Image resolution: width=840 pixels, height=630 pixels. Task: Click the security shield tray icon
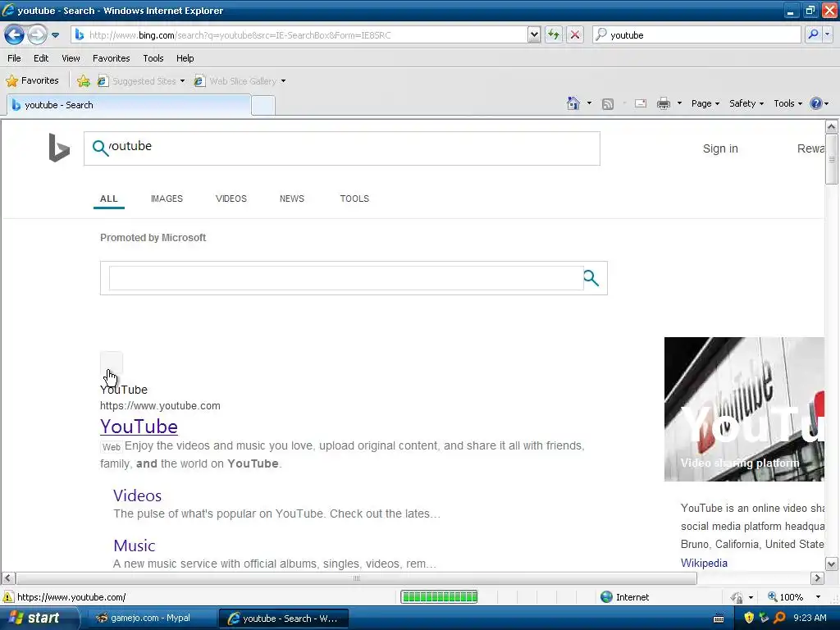(x=749, y=619)
